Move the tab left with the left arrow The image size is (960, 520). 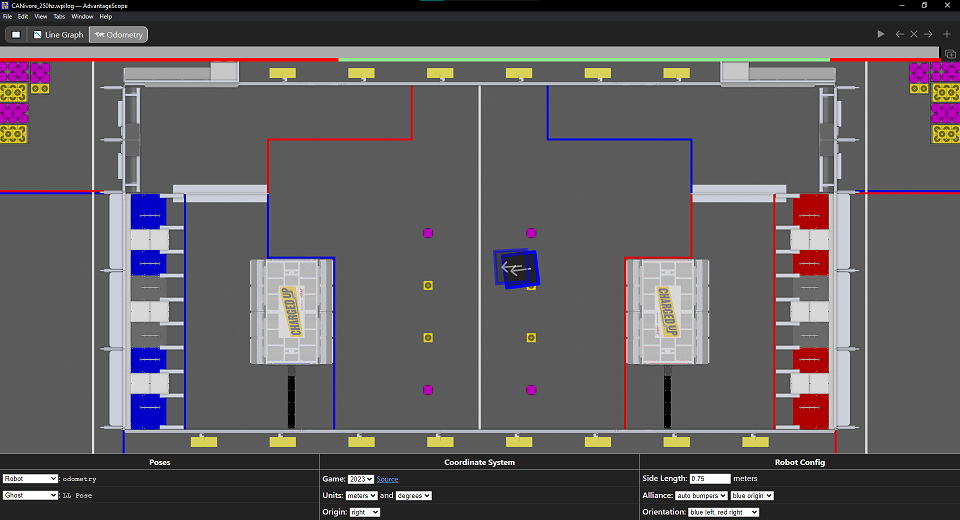tap(899, 34)
